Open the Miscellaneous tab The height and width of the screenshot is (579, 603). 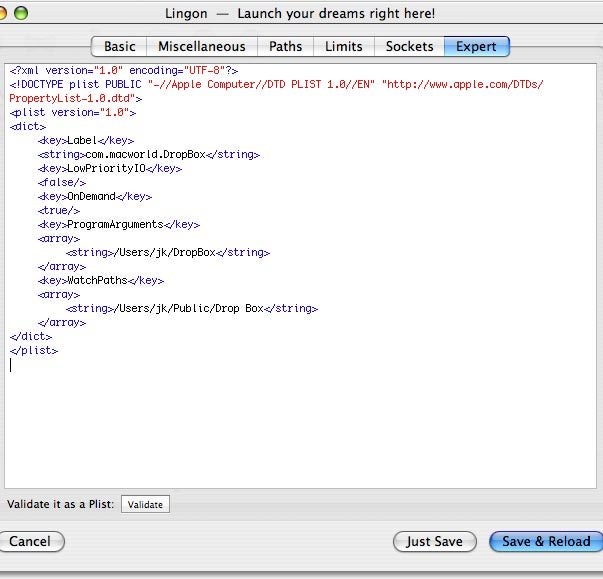202,47
